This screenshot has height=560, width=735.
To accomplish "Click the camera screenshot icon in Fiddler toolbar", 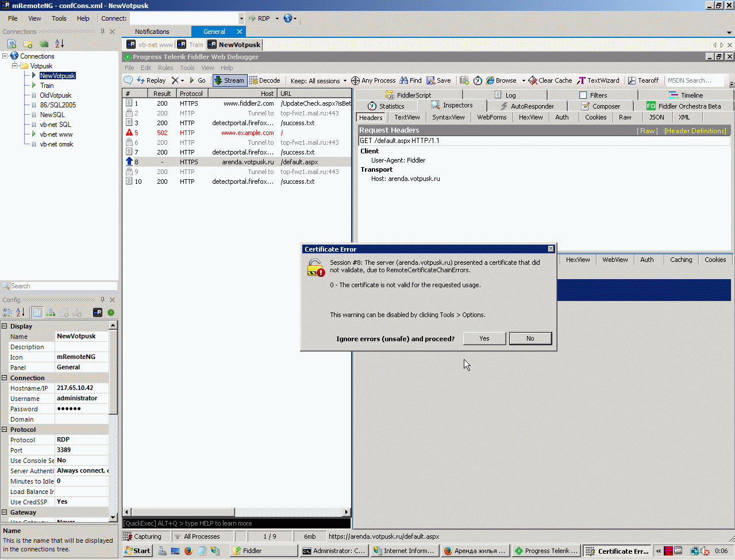I will pyautogui.click(x=464, y=80).
